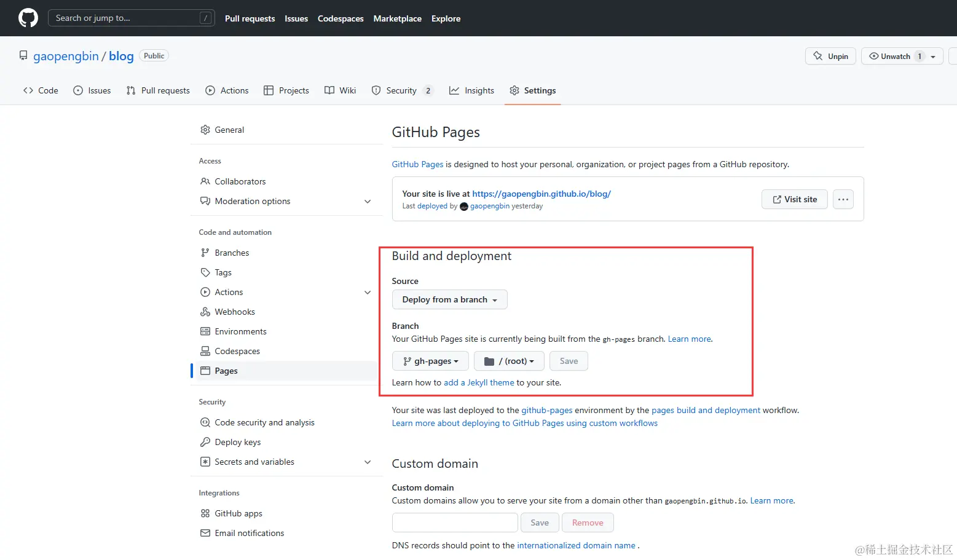Click the Tags label icon
957x560 pixels.
[205, 272]
